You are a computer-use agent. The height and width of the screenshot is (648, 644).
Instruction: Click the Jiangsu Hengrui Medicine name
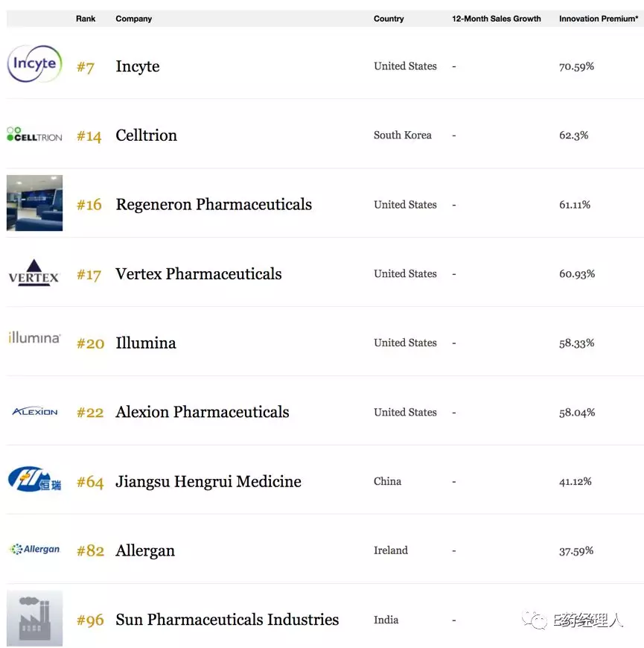[208, 482]
